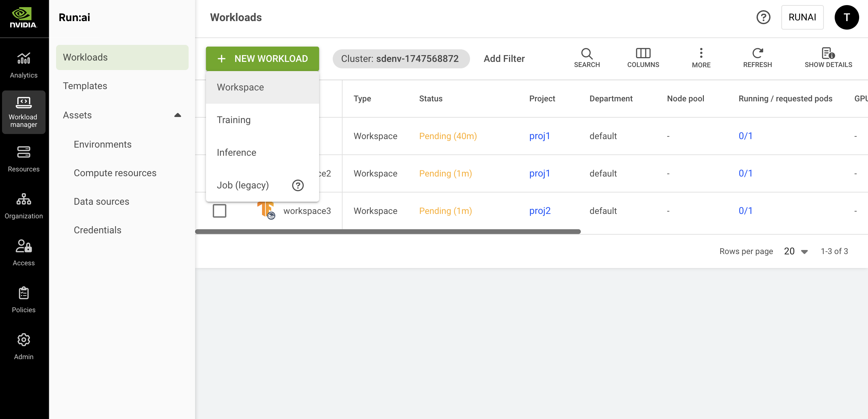Click the Add Filter button
Screen dimensions: 868x419
point(504,59)
